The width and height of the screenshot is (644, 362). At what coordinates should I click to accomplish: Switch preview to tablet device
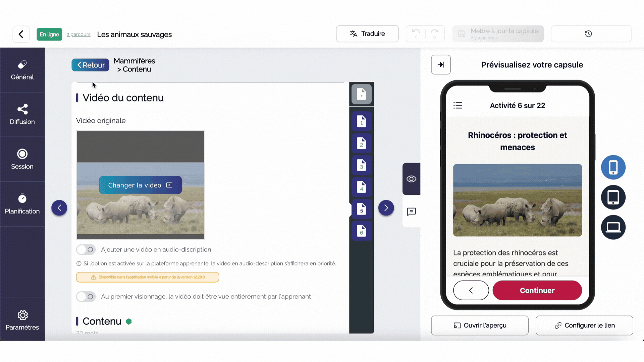pos(613,197)
